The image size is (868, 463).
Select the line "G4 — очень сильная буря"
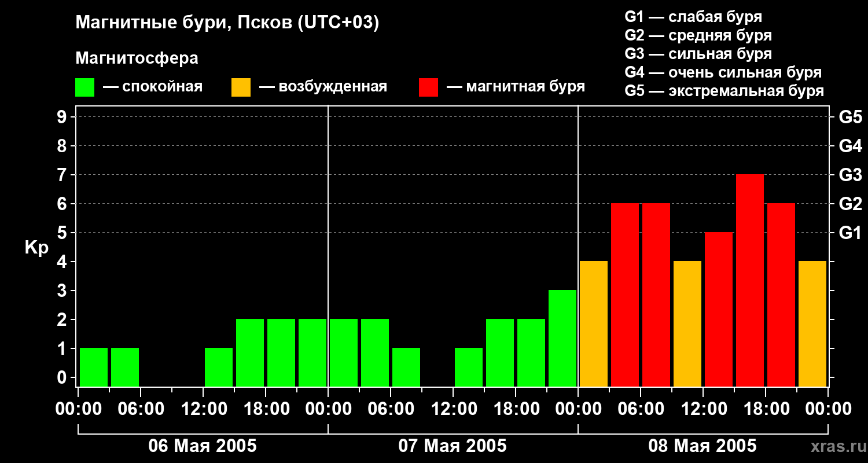723,72
